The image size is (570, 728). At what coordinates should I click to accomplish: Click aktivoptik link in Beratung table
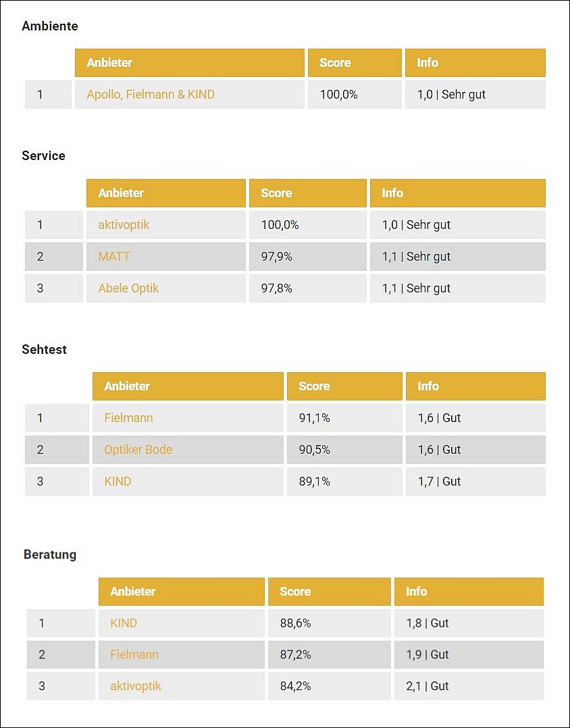click(136, 686)
